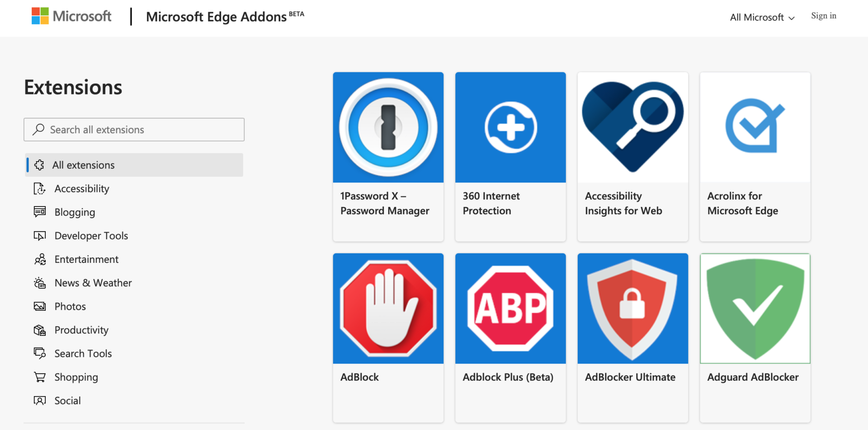The height and width of the screenshot is (430, 868).
Task: Open Accessibility Insights heart logo
Action: (633, 127)
